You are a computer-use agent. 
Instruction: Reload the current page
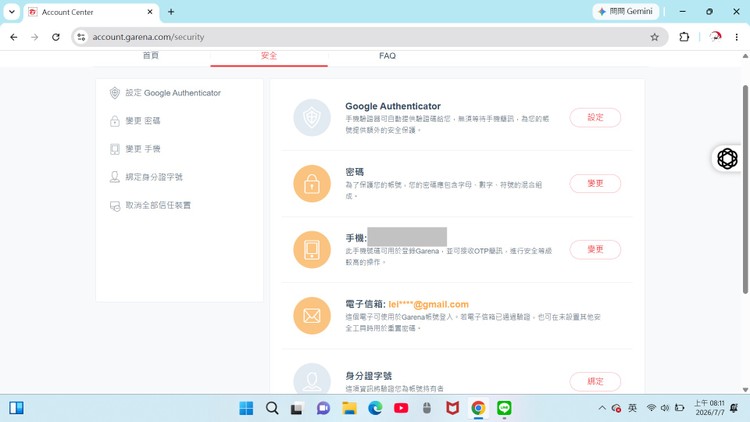click(x=55, y=37)
